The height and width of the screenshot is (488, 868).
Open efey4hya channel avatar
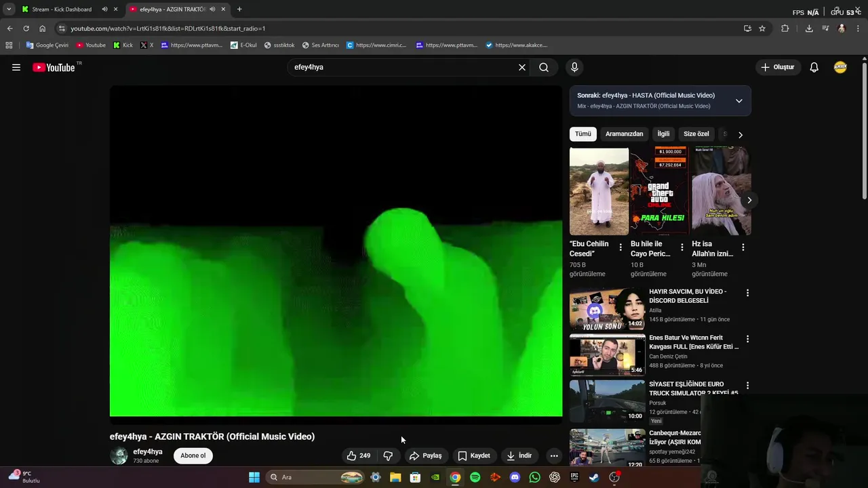click(x=119, y=455)
